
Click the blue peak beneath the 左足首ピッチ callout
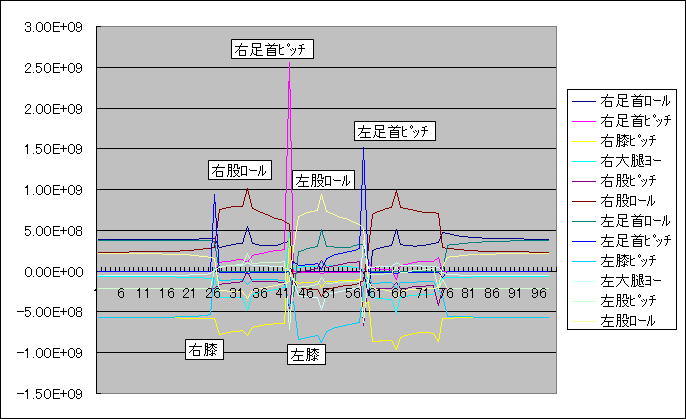(x=363, y=149)
